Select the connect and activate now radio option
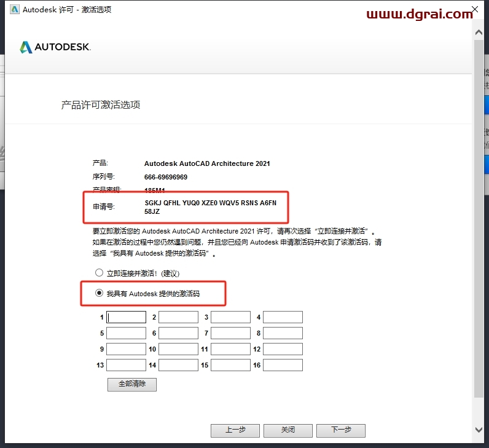489x448 pixels. click(99, 273)
